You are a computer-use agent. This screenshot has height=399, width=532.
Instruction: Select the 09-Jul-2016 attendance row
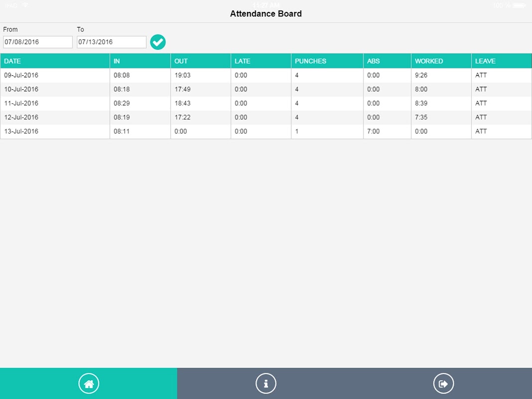click(266, 75)
